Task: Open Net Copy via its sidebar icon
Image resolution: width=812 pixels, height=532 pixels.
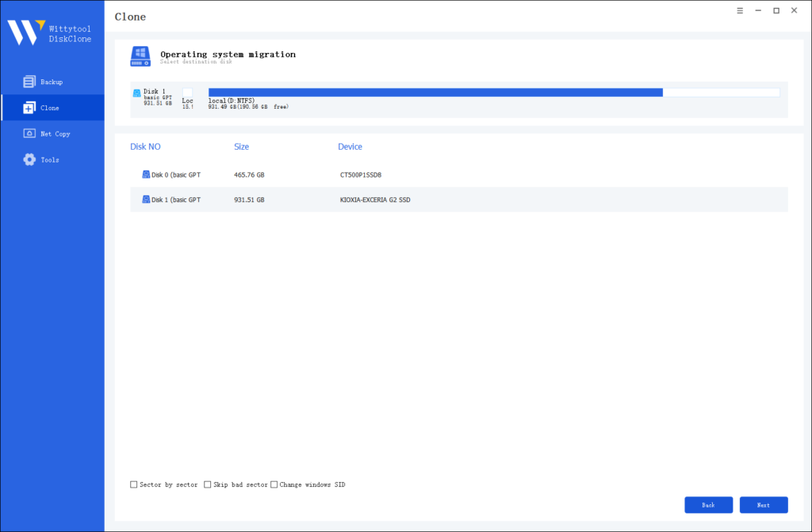Action: tap(29, 133)
